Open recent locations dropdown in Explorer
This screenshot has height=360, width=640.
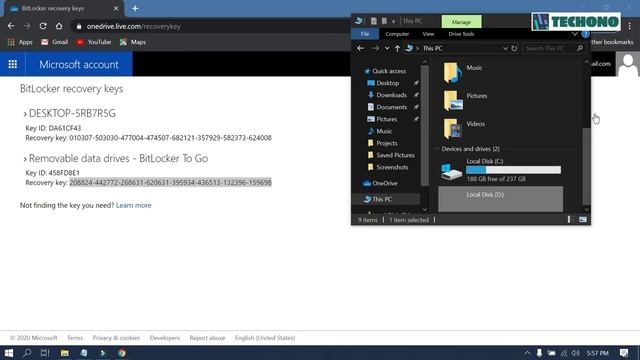click(x=387, y=48)
